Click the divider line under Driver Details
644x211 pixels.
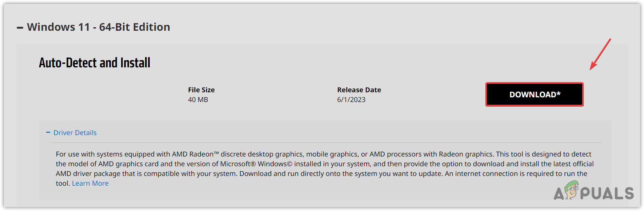pos(324,143)
